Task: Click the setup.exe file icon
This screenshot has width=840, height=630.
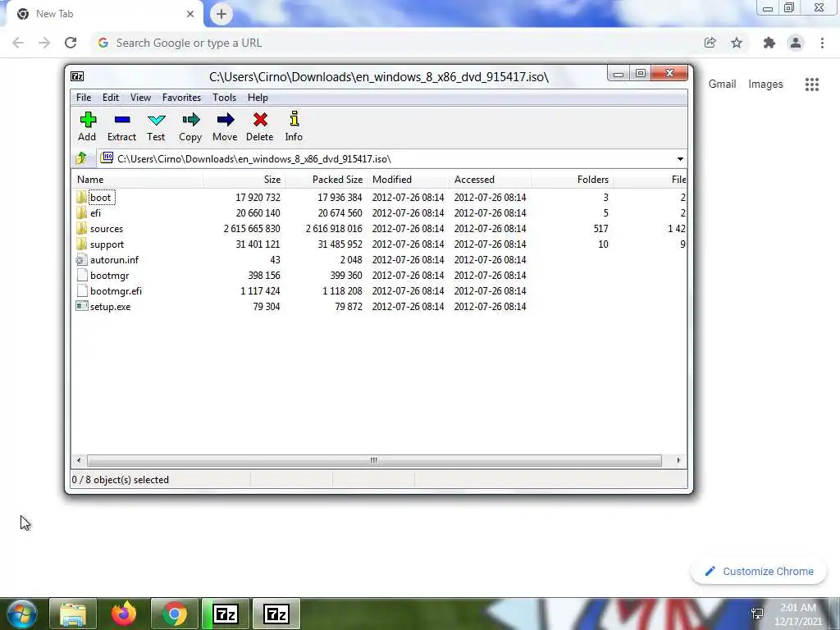Action: pyautogui.click(x=81, y=307)
